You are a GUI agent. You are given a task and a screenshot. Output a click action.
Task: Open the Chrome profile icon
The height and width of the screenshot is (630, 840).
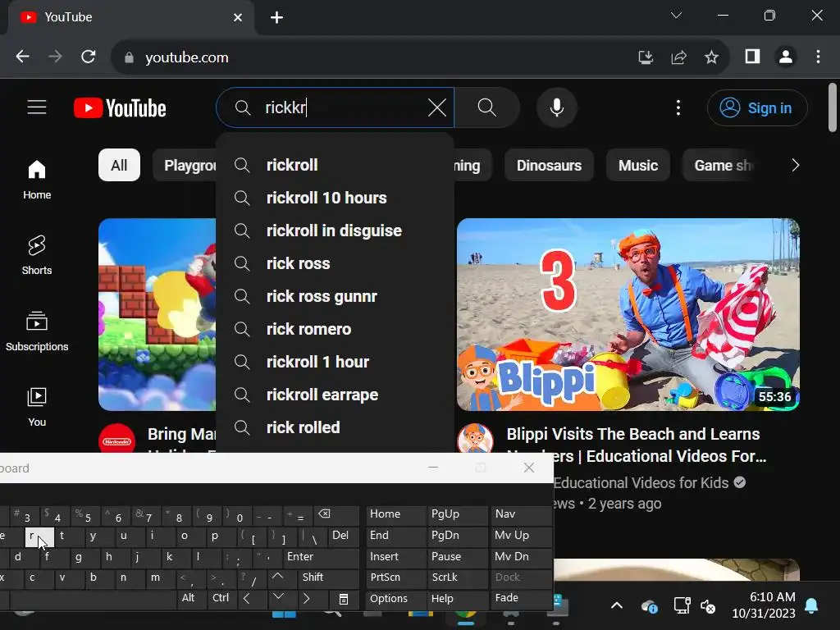786,57
